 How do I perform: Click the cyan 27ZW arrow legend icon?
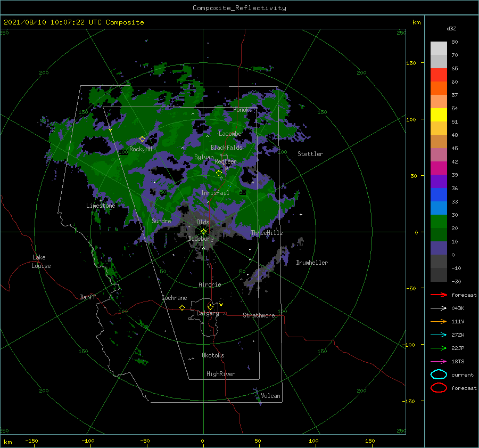pos(439,335)
